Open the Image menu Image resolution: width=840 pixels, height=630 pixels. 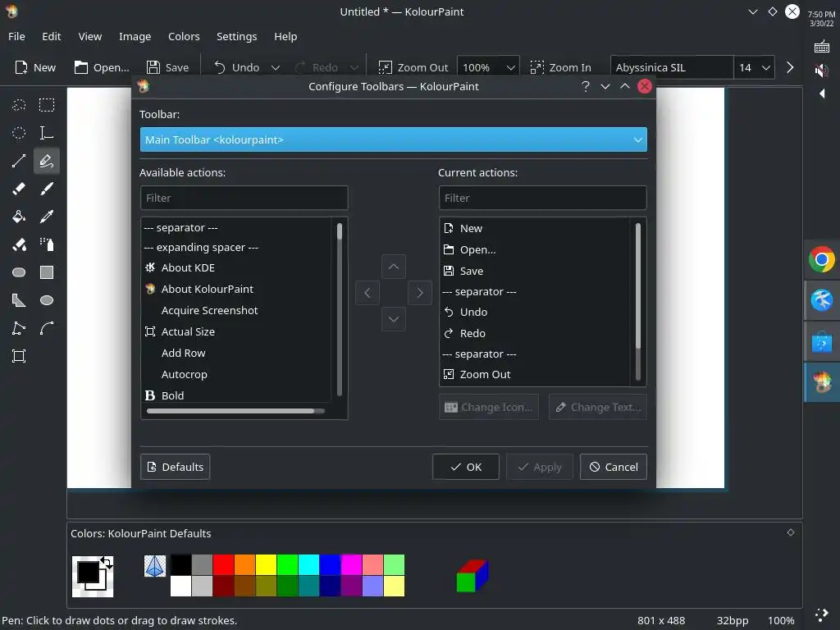click(x=135, y=36)
